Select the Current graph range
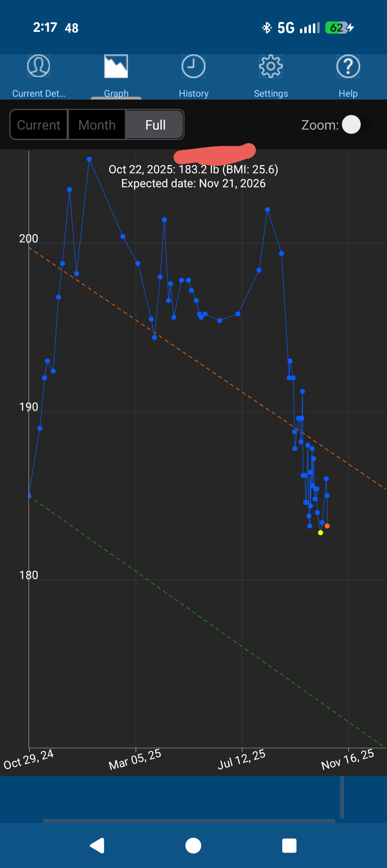The height and width of the screenshot is (868, 387). [39, 125]
